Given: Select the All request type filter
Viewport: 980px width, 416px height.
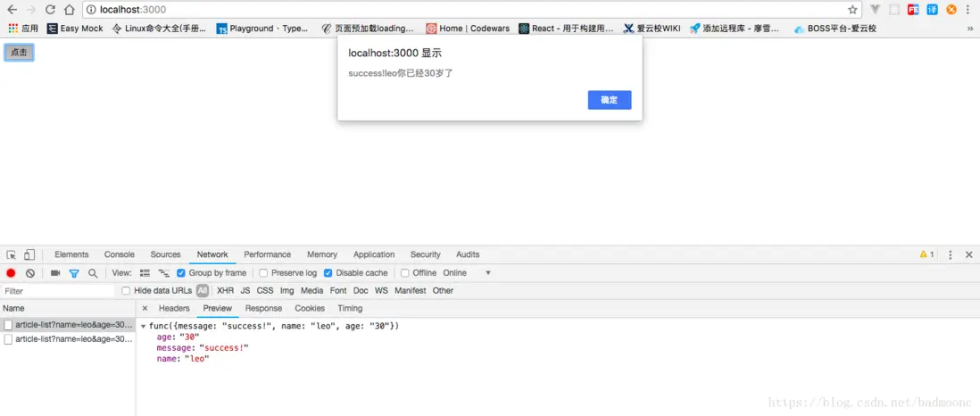Looking at the screenshot, I should 203,291.
